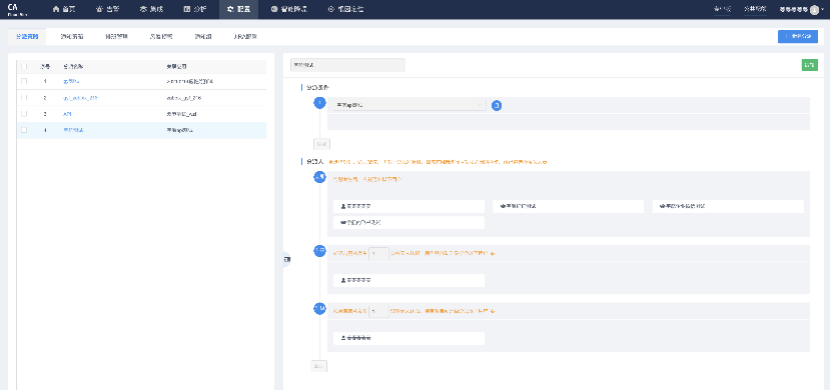832x390 pixels.
Task: Open the blue name link in highlighted row 4
Action: point(73,130)
